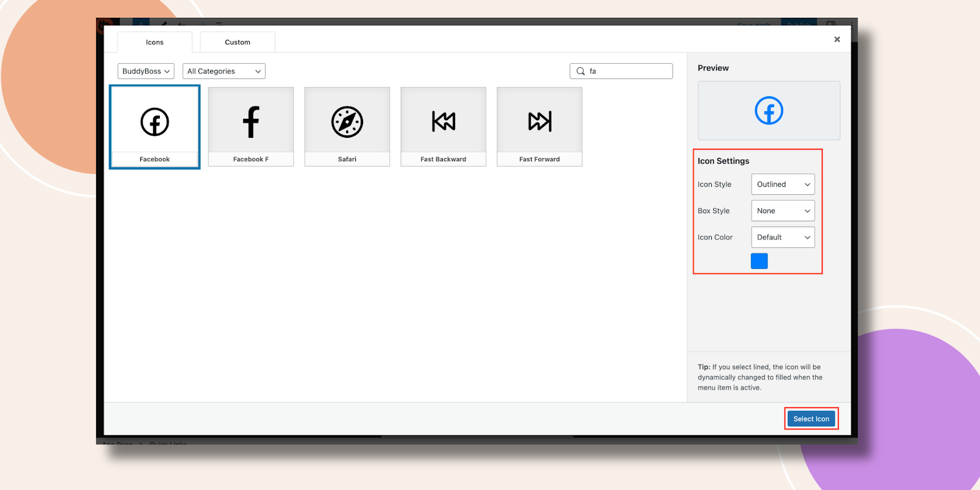This screenshot has height=490, width=980.
Task: Click the 'Icon Color' label
Action: [x=715, y=237]
